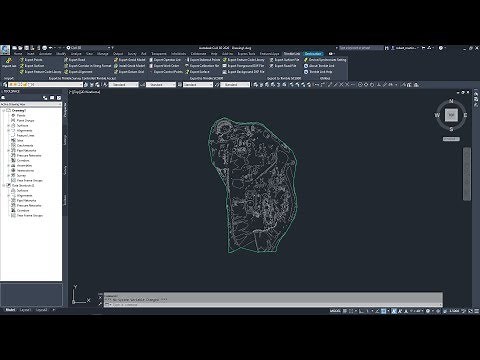
Task: Click Export Feature Code Library button
Action: pos(41,72)
